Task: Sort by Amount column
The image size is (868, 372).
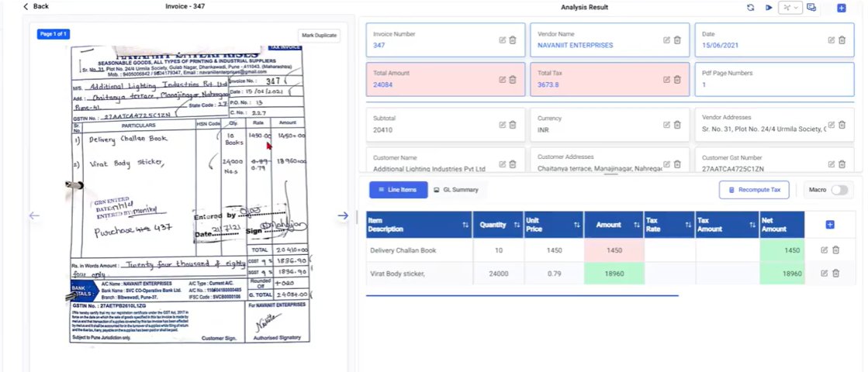Action: click(637, 225)
